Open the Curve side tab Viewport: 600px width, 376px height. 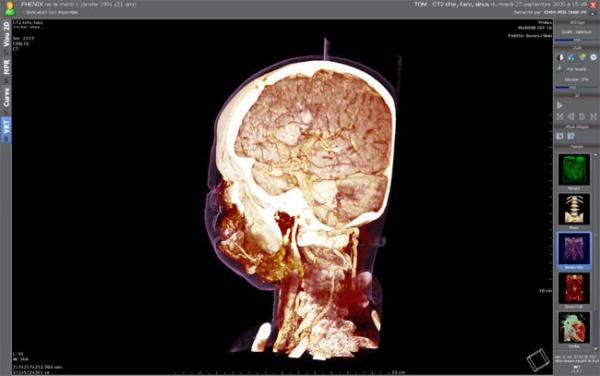pos(6,97)
